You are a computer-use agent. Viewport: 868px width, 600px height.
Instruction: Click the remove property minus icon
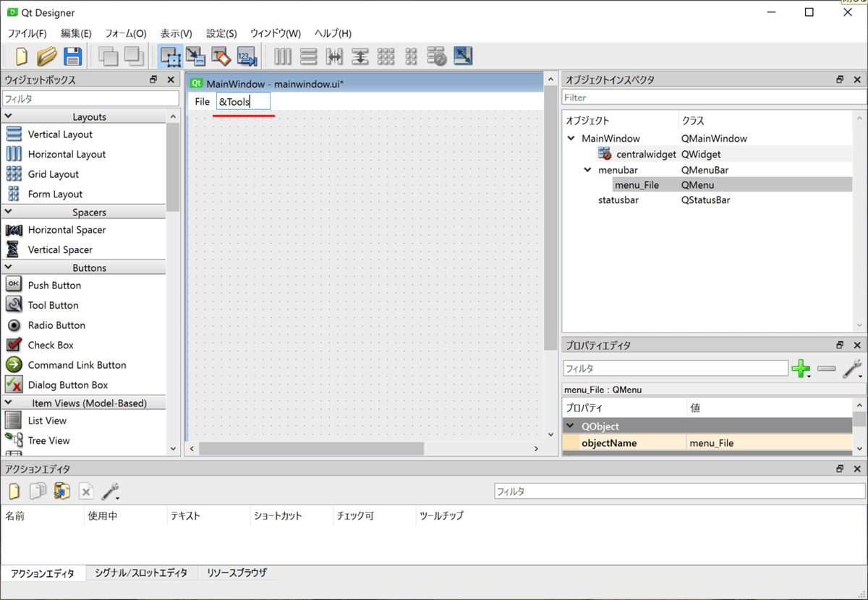pyautogui.click(x=826, y=369)
